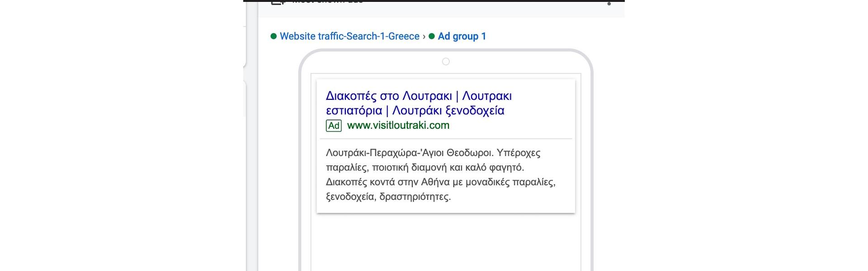Click the phone mockup camera circle

tap(446, 61)
